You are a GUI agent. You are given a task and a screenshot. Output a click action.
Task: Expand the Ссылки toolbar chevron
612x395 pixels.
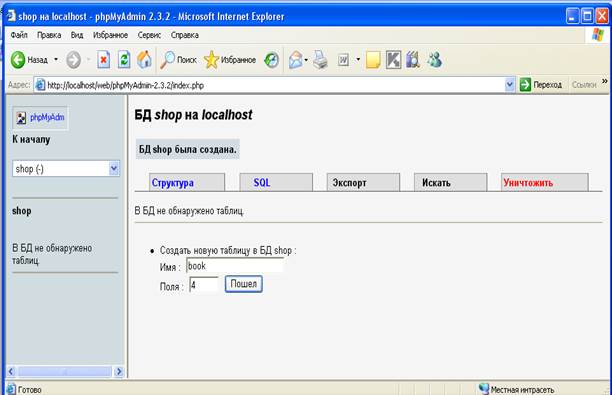(605, 81)
